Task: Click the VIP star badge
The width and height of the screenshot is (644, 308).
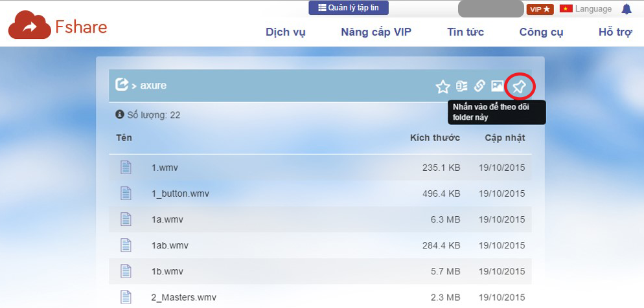Action: 540,9
